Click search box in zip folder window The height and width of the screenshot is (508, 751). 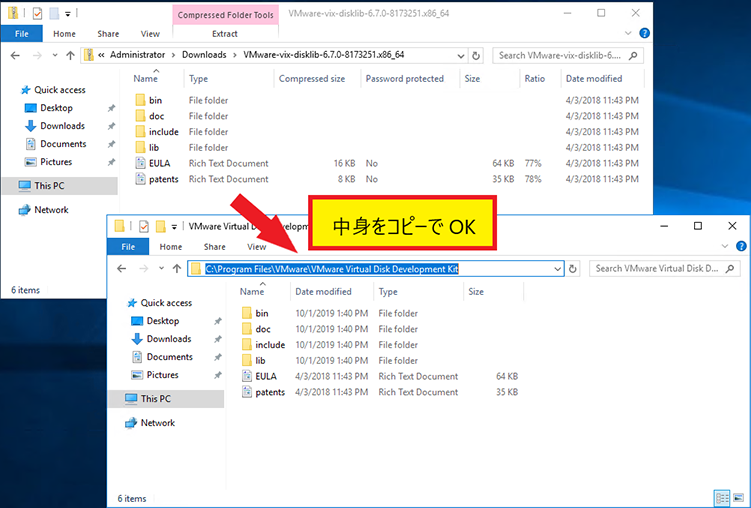click(x=567, y=56)
